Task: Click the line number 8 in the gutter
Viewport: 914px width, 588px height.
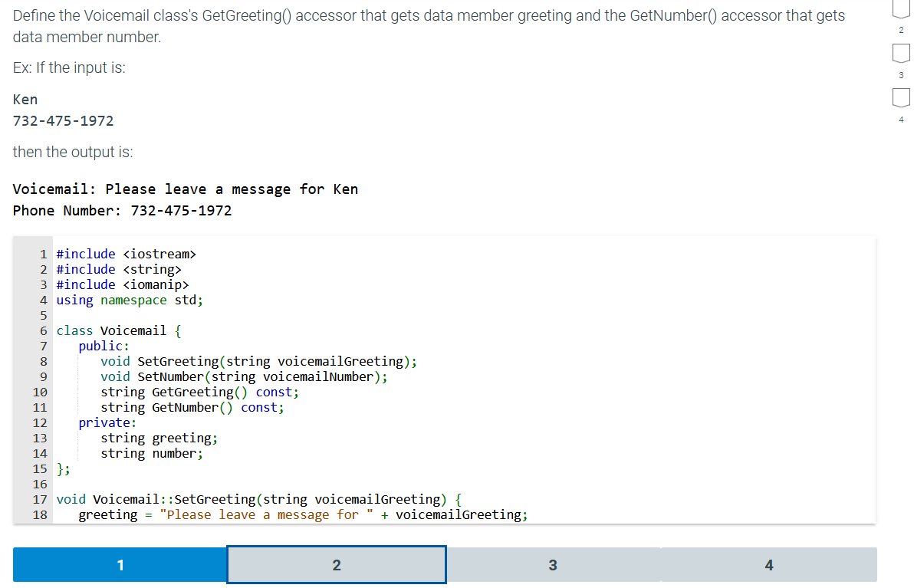Action: click(x=43, y=361)
